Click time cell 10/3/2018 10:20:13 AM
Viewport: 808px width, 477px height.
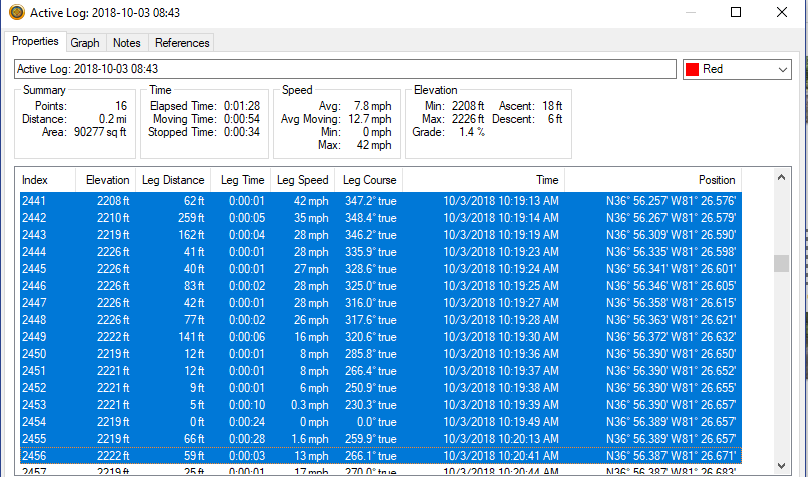coord(501,439)
